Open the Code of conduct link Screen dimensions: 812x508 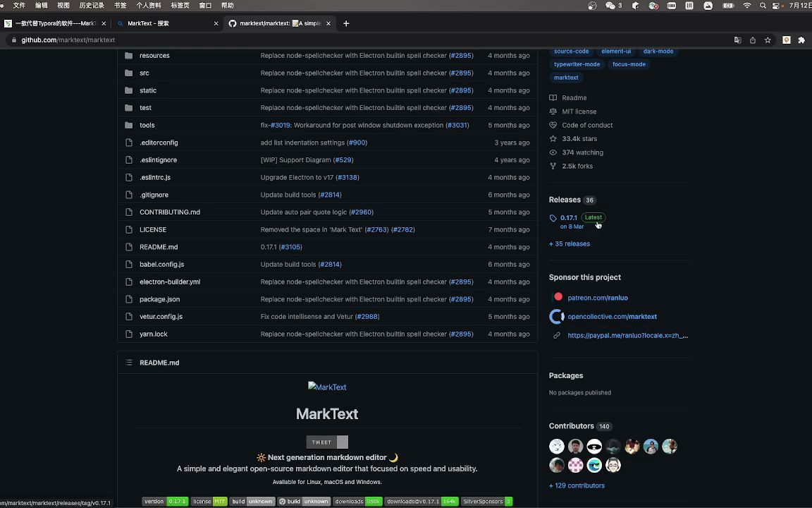tap(581, 126)
